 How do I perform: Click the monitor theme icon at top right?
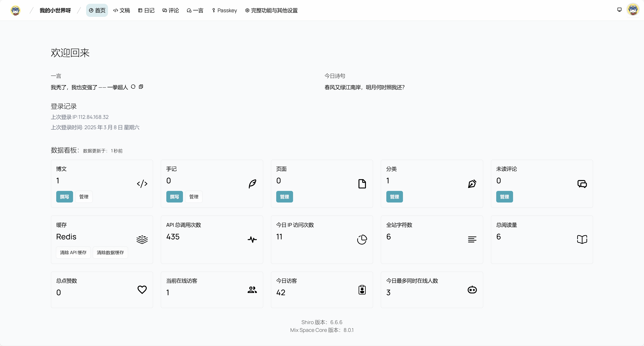(619, 10)
